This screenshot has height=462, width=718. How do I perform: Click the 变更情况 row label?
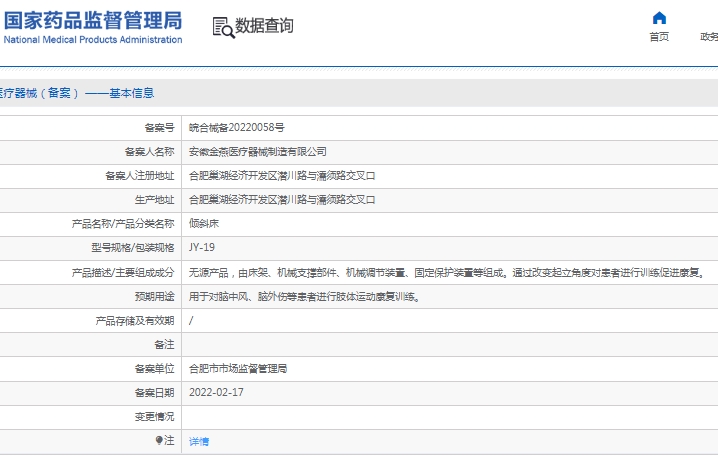[154, 417]
